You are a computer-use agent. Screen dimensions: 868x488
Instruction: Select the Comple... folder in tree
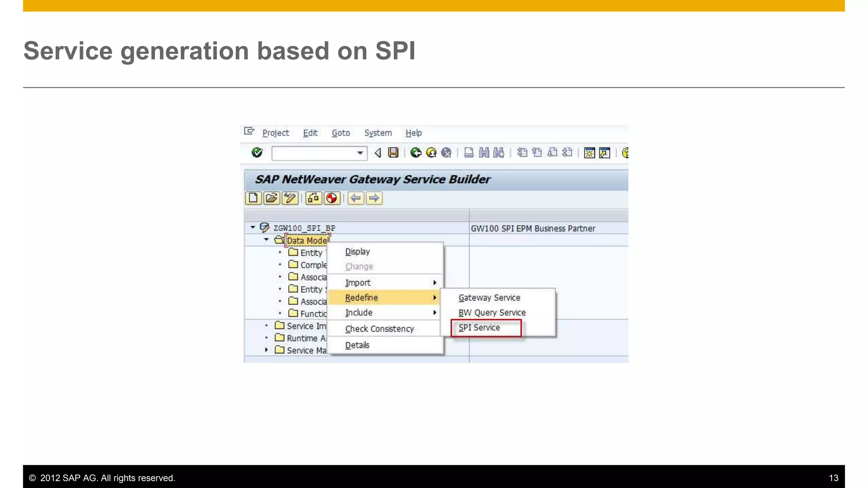click(x=314, y=265)
